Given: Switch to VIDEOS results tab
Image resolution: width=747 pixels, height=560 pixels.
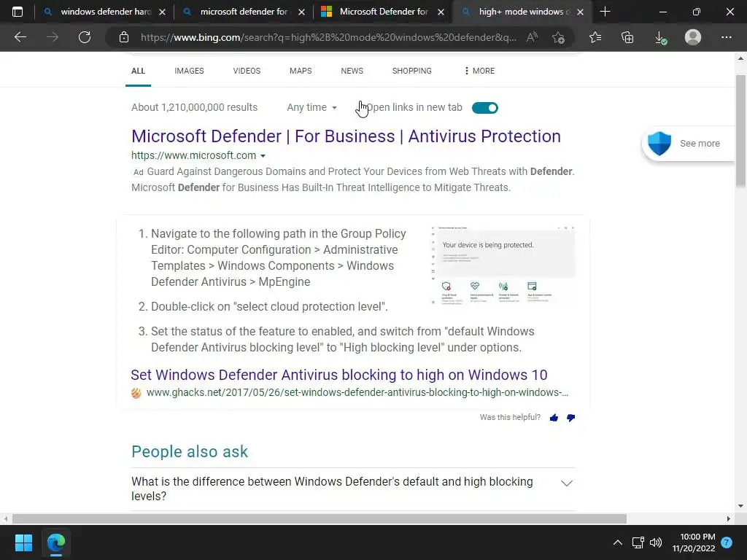Looking at the screenshot, I should point(247,71).
